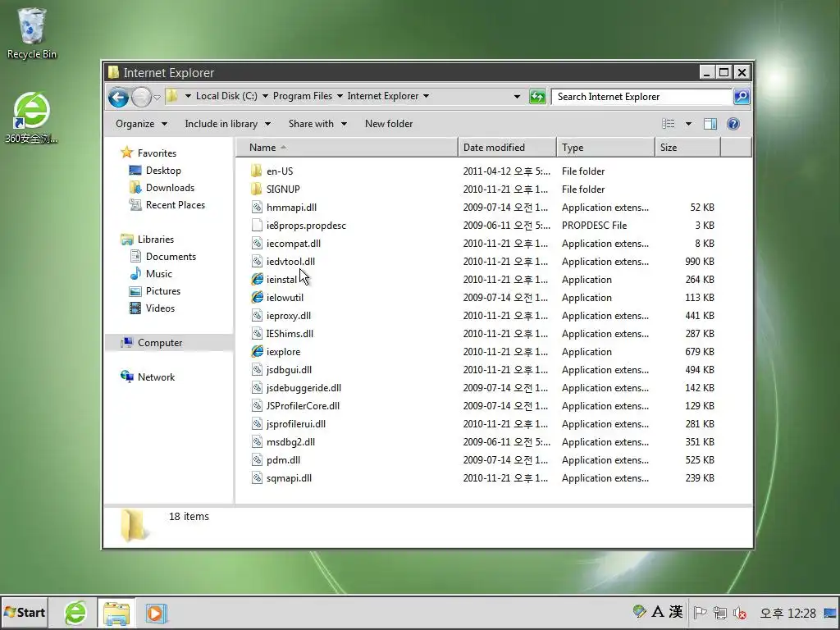
Task: Select the IEShims.dll file name
Action: pyautogui.click(x=290, y=334)
